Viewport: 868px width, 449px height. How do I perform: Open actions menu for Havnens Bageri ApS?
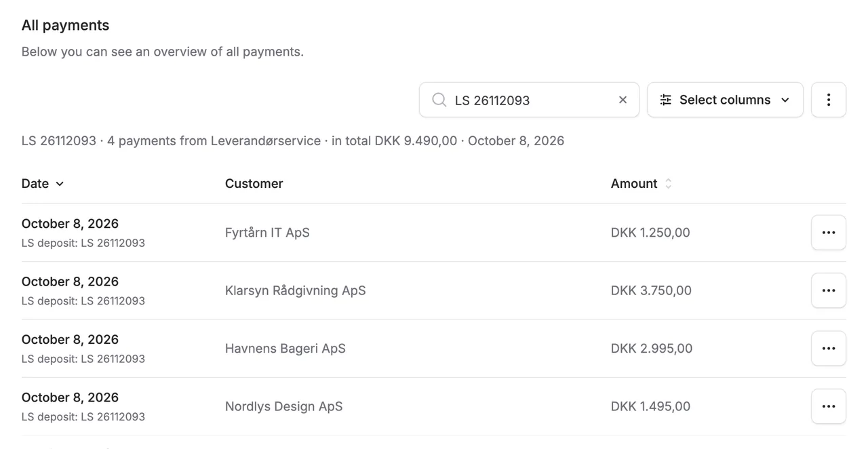click(x=828, y=349)
